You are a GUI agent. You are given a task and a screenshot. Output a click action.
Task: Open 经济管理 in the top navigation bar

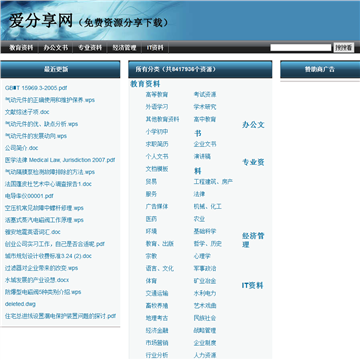coord(124,48)
